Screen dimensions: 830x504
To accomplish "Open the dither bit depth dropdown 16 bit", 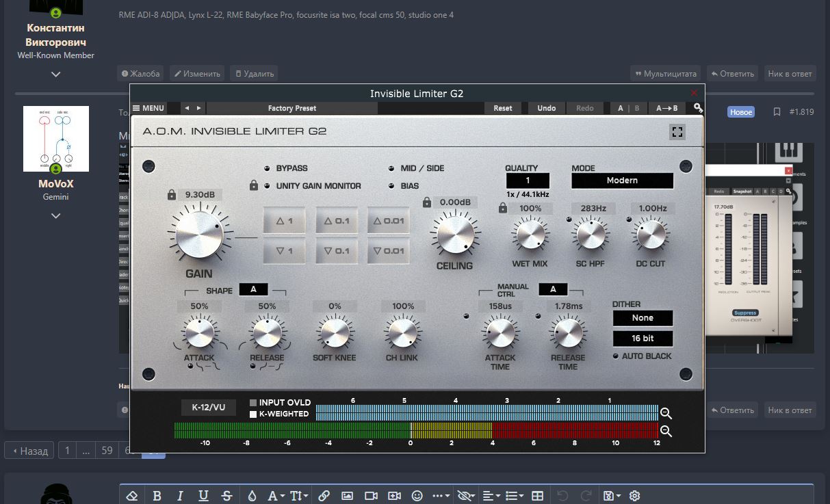I will click(643, 339).
